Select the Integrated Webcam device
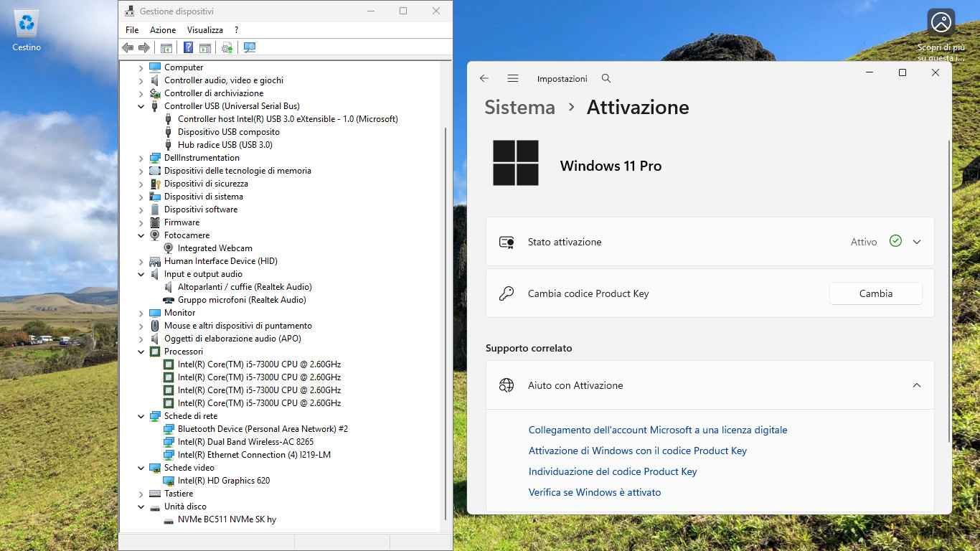 click(215, 248)
